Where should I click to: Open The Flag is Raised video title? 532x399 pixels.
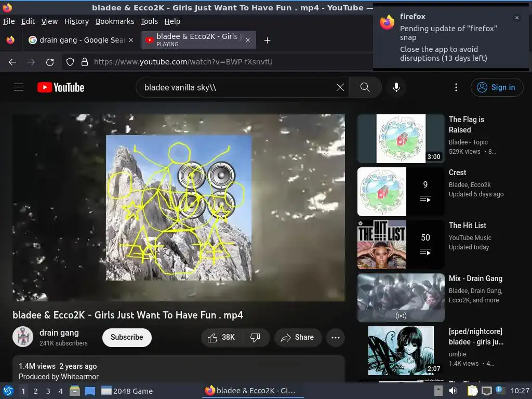click(x=467, y=125)
